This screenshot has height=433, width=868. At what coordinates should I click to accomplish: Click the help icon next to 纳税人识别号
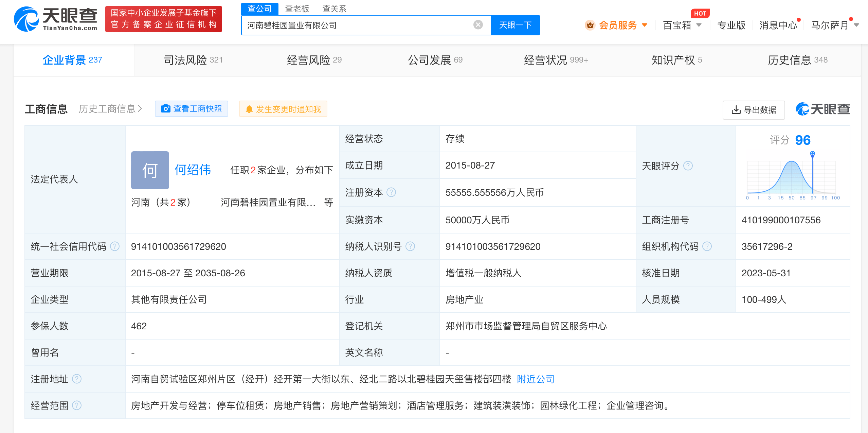(x=410, y=246)
